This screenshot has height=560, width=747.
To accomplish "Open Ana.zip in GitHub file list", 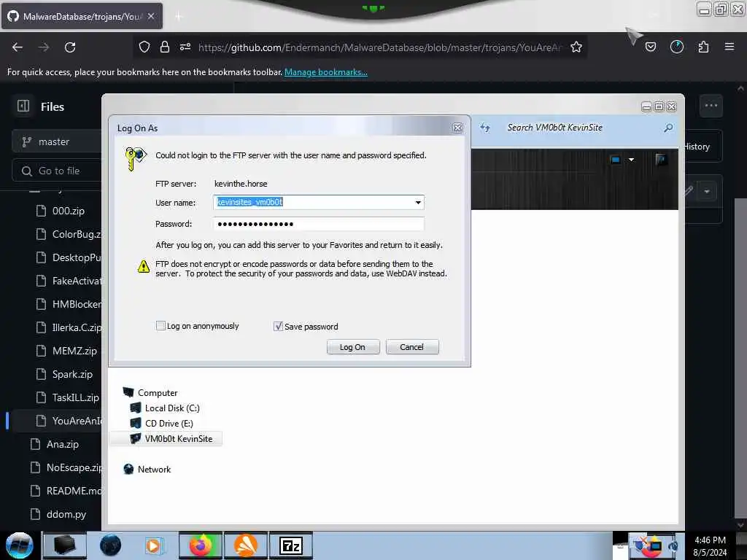I will coord(63,444).
